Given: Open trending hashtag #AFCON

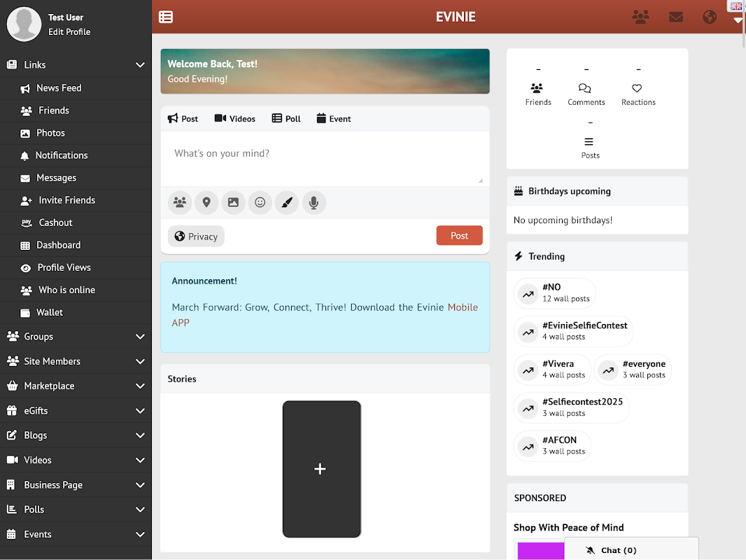Looking at the screenshot, I should point(552,446).
